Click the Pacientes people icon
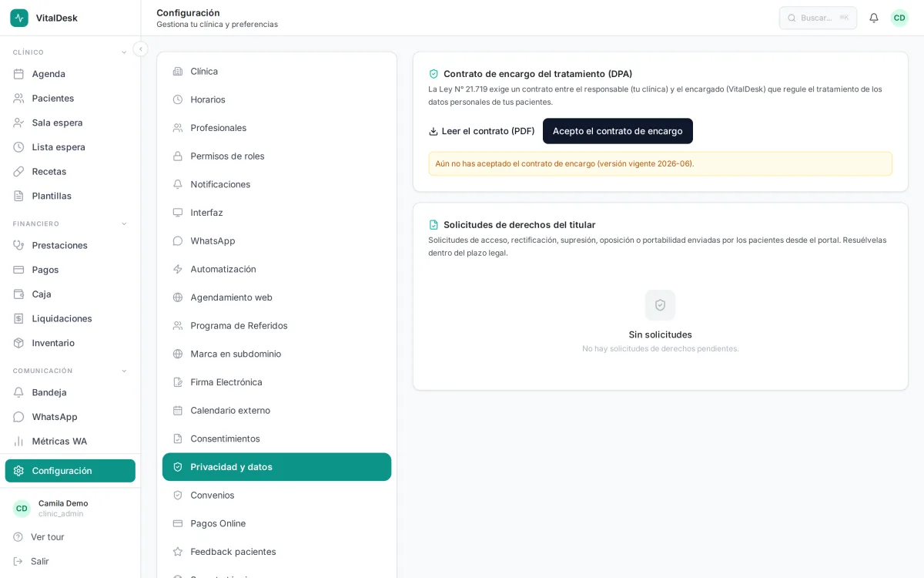Screen dimensions: 924x578 [18, 99]
